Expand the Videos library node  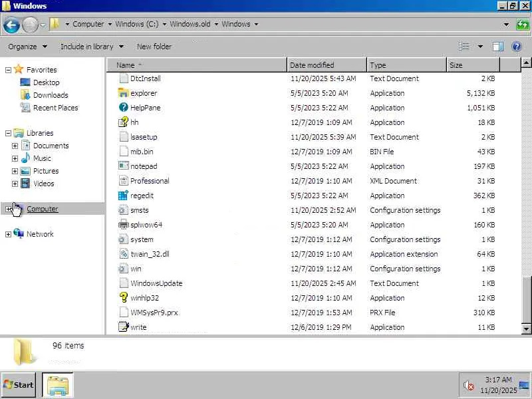15,184
